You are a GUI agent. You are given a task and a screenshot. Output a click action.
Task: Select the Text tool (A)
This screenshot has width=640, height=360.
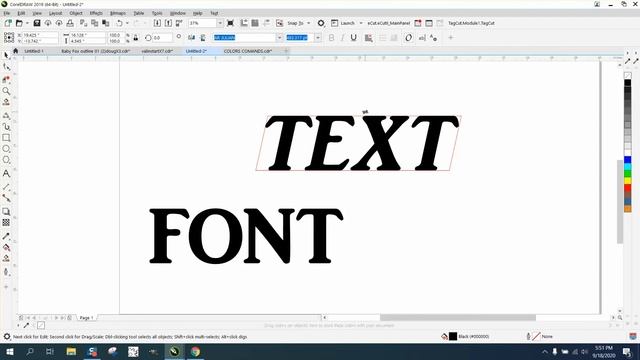pyautogui.click(x=6, y=173)
